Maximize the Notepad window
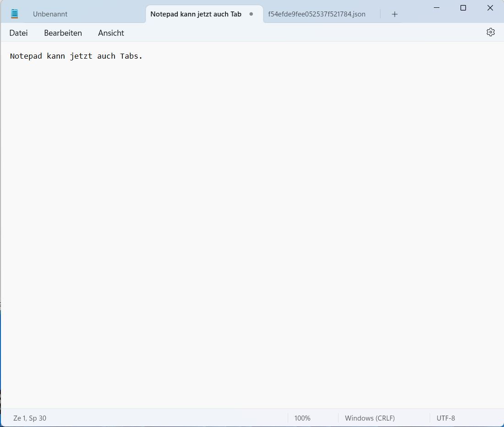The height and width of the screenshot is (427, 504). tap(463, 8)
